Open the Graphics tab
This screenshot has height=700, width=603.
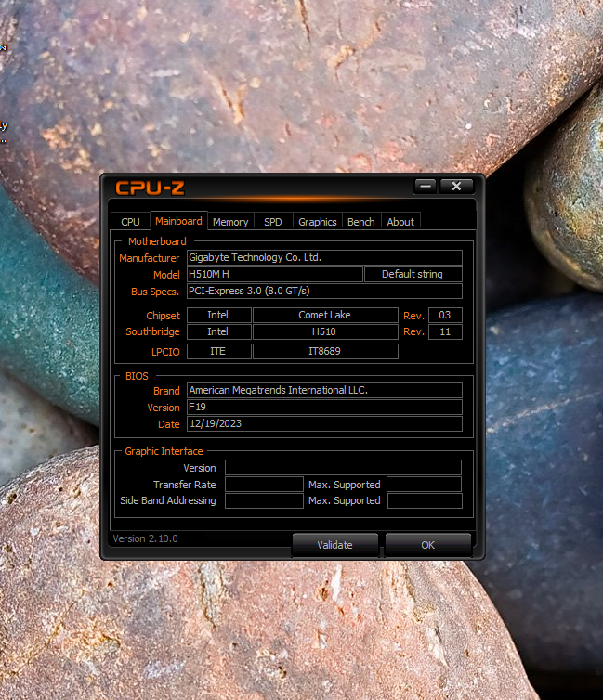click(318, 222)
